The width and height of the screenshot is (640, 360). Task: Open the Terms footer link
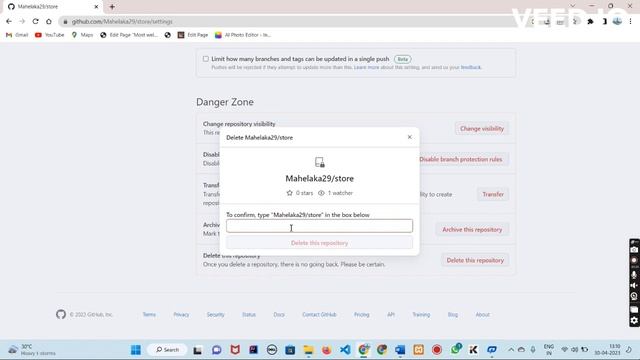tap(149, 315)
